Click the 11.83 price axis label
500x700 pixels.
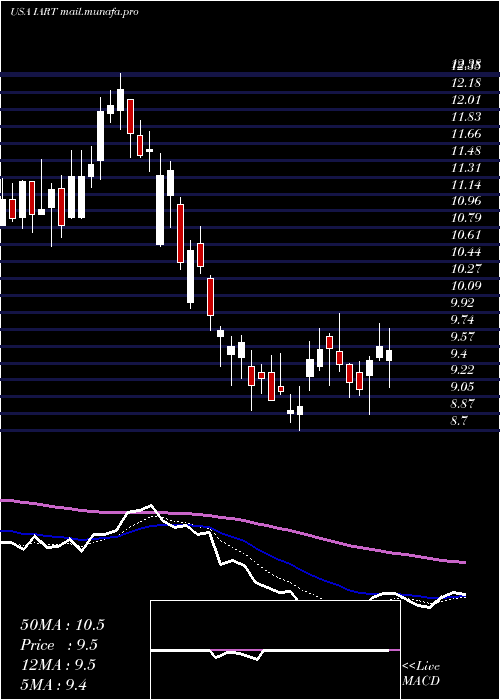(466, 117)
